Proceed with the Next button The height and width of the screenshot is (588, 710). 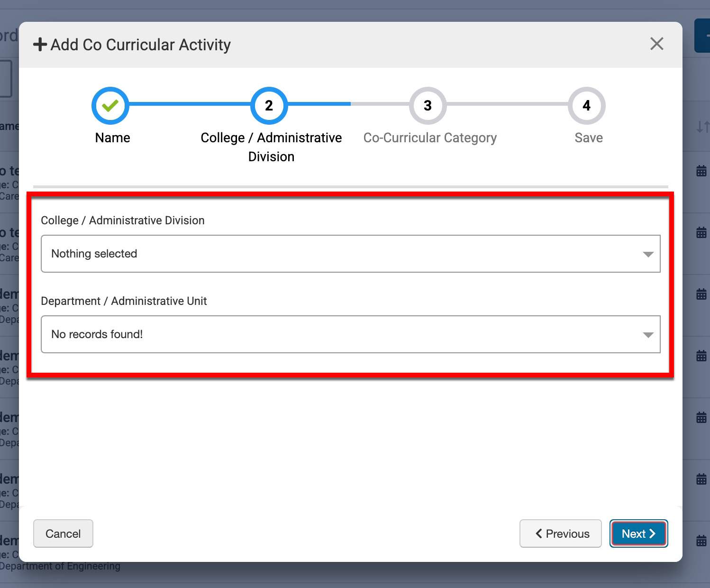(638, 533)
